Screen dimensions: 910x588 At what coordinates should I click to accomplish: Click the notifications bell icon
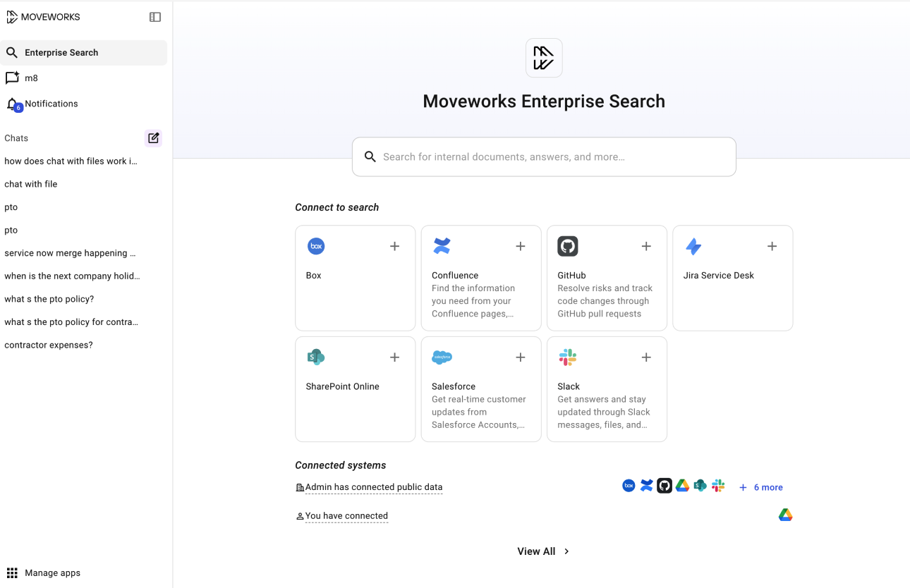tap(13, 104)
